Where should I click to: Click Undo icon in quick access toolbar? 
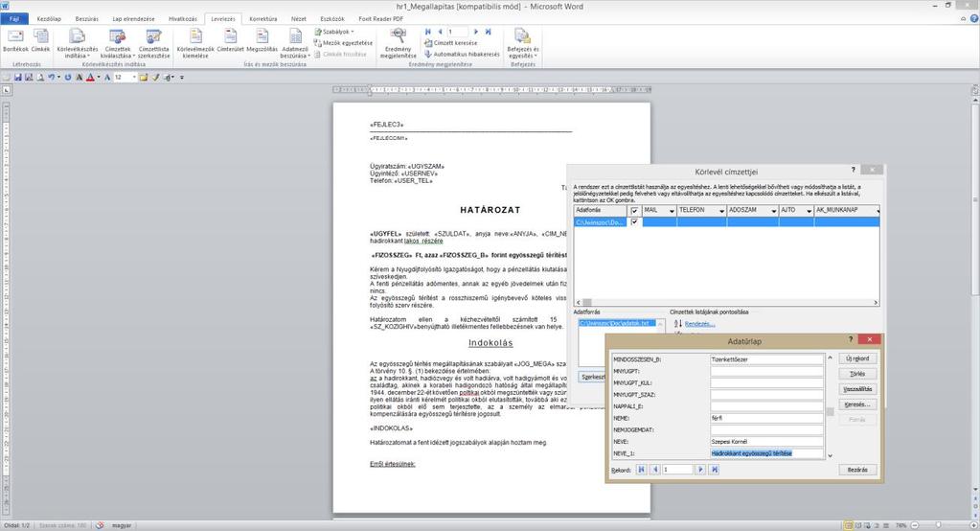51,78
